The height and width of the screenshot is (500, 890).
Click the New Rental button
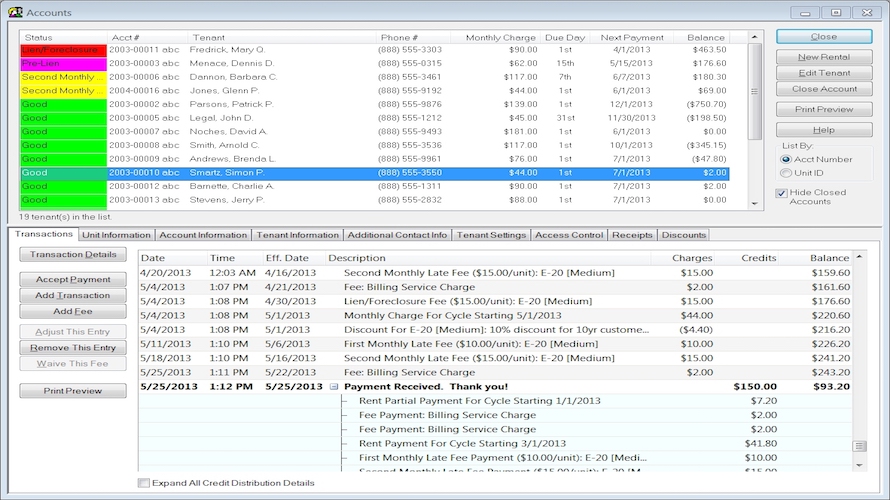(x=824, y=57)
